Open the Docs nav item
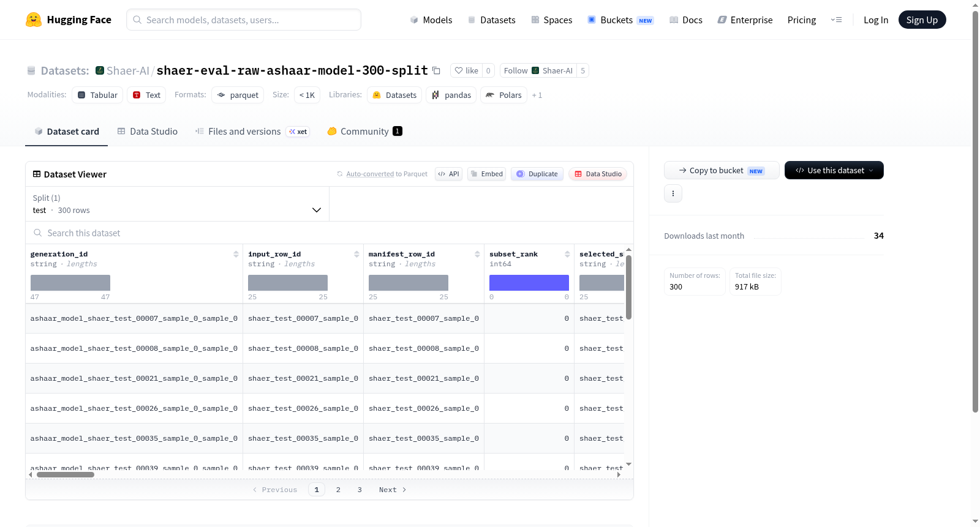Image resolution: width=980 pixels, height=527 pixels. coord(686,20)
